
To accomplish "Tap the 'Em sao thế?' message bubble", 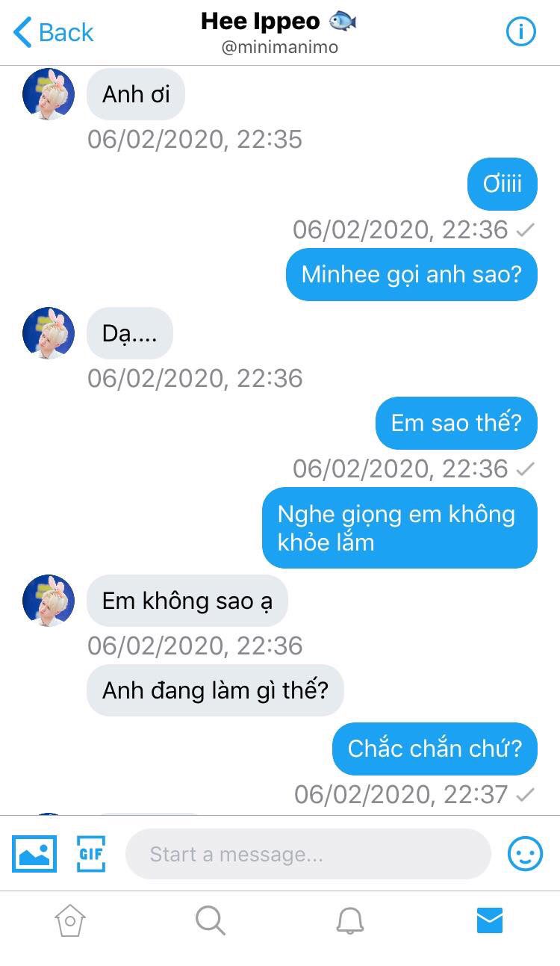I will (x=456, y=424).
